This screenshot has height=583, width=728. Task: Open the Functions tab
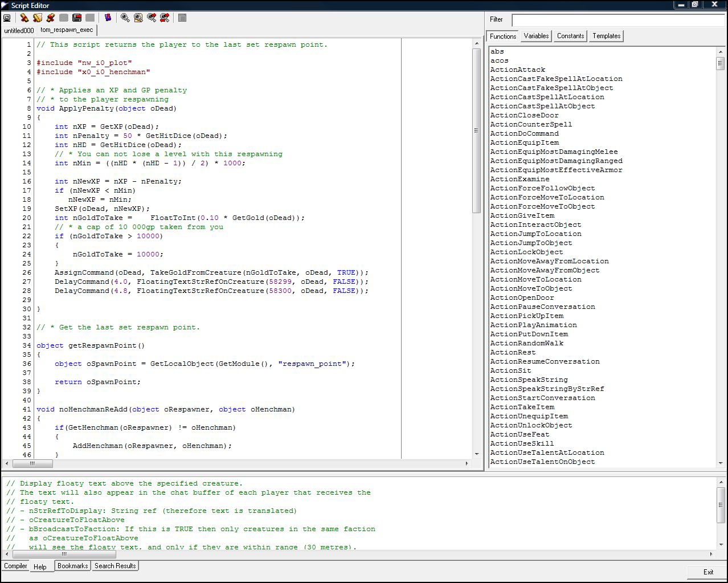tap(503, 36)
